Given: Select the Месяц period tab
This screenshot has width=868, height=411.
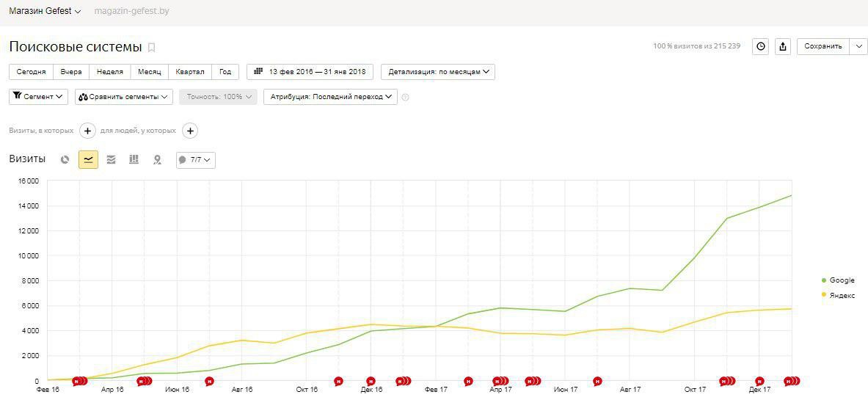Looking at the screenshot, I should [150, 72].
